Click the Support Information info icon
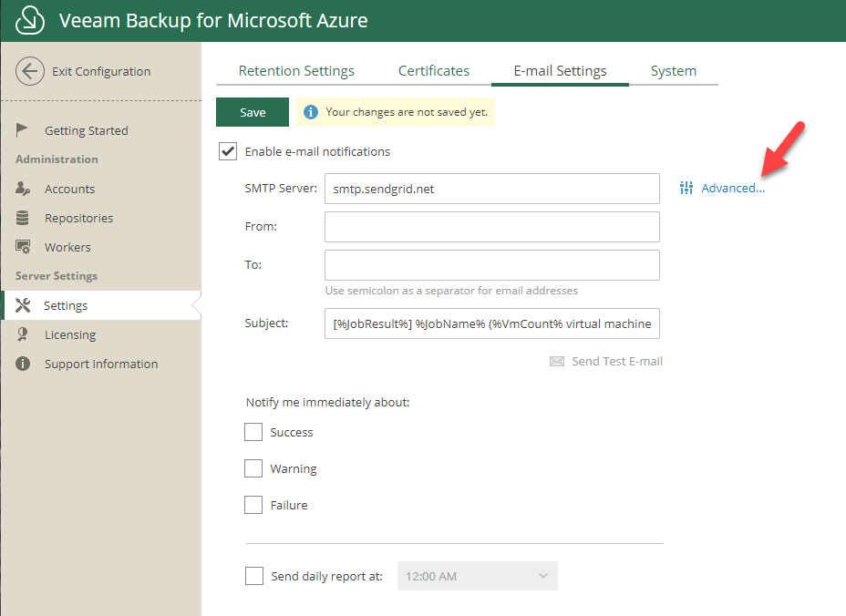 coord(23,364)
